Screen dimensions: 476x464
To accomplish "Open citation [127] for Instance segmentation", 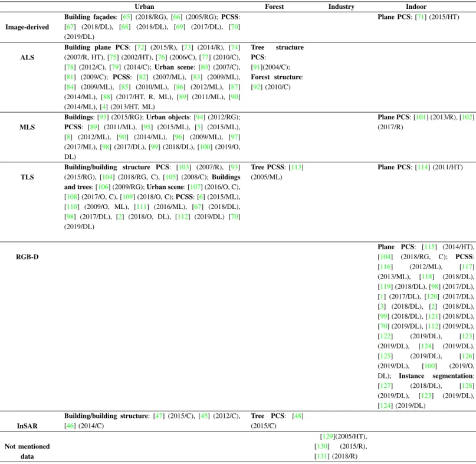I will [x=385, y=386].
